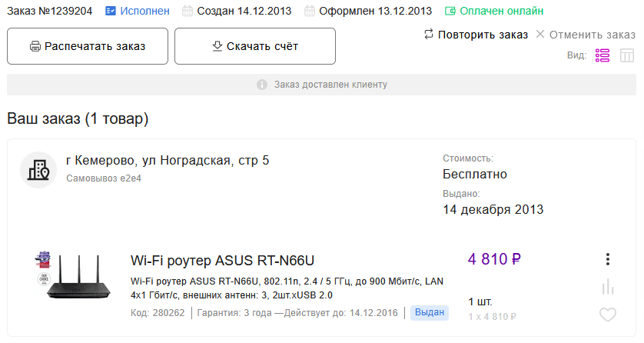644x343 pixels.
Task: Click calendar icon next to Оформлен 13.12.2013
Action: (x=309, y=11)
